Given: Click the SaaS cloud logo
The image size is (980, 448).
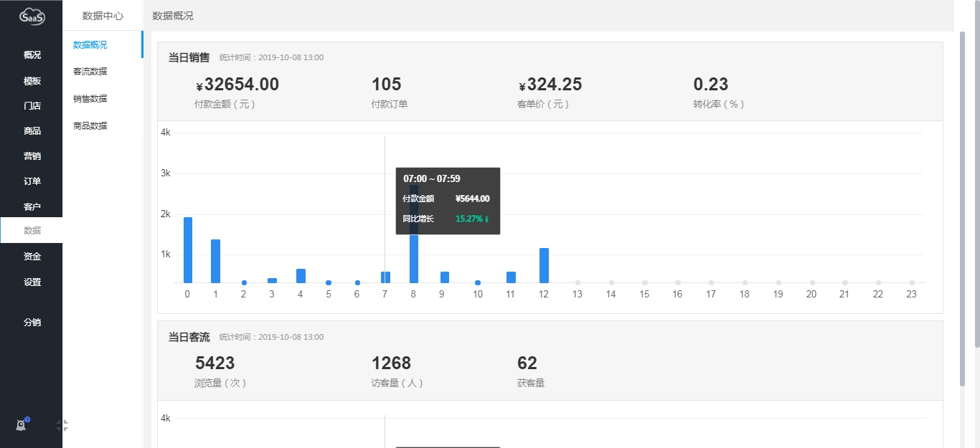Looking at the screenshot, I should [x=32, y=16].
